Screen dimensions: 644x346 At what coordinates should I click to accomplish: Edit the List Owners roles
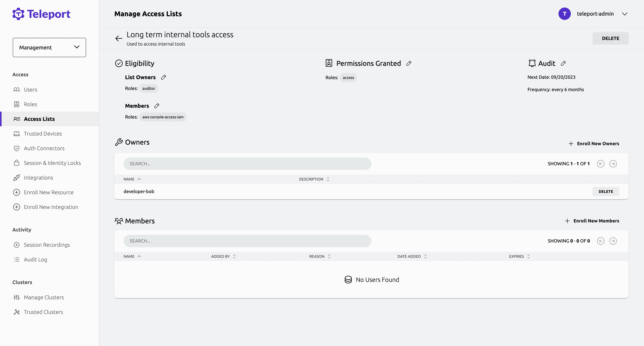pyautogui.click(x=164, y=77)
